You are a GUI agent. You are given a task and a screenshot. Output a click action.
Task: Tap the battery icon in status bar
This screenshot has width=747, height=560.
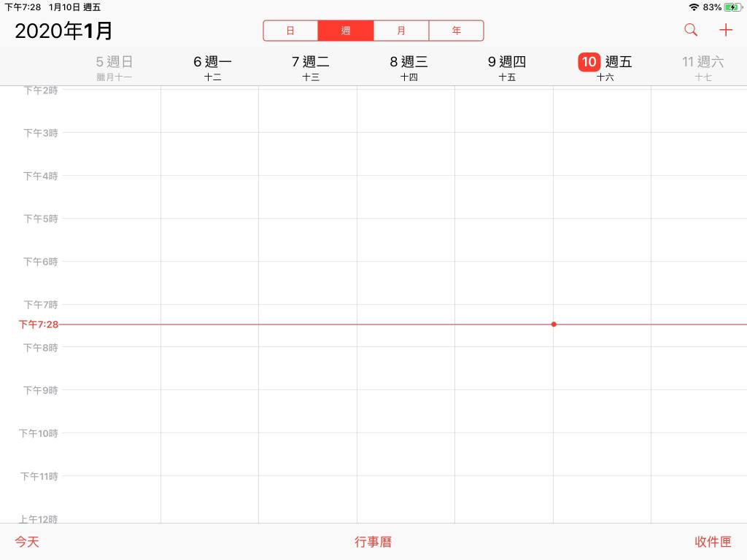point(732,7)
